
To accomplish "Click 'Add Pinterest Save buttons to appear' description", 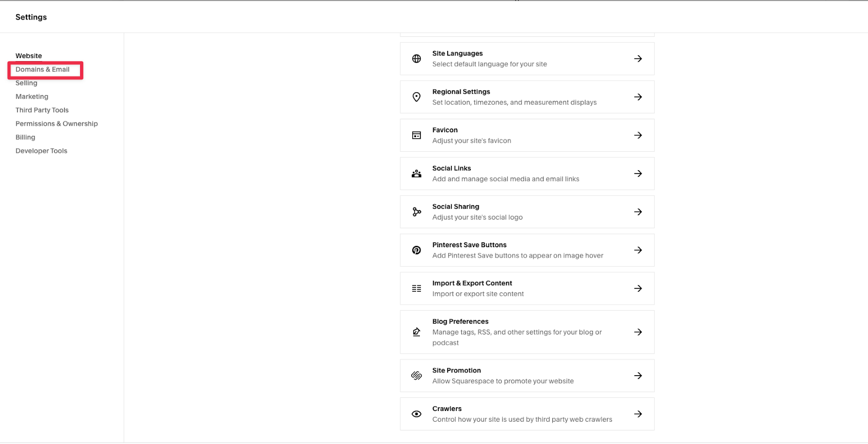I will pos(518,256).
